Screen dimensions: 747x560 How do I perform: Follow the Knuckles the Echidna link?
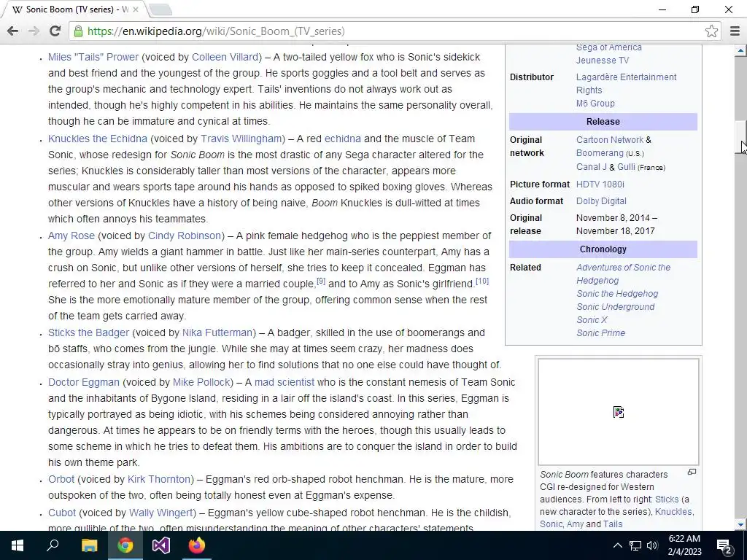[98, 139]
